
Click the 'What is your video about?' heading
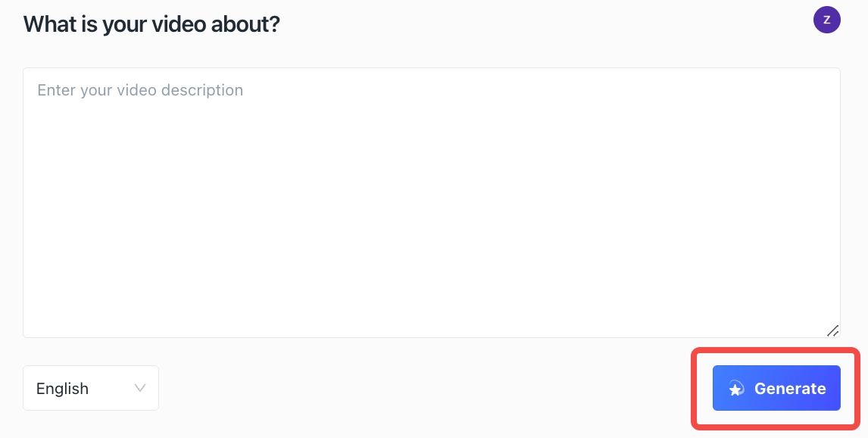151,23
